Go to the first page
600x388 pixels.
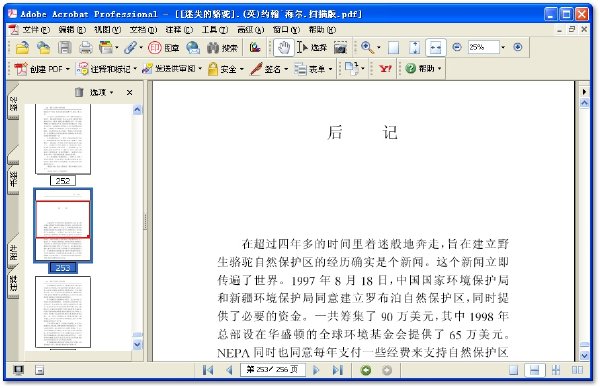[x=208, y=370]
